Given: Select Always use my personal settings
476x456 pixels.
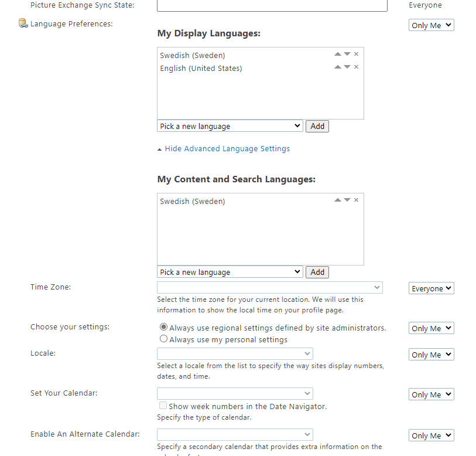Looking at the screenshot, I should 163,339.
